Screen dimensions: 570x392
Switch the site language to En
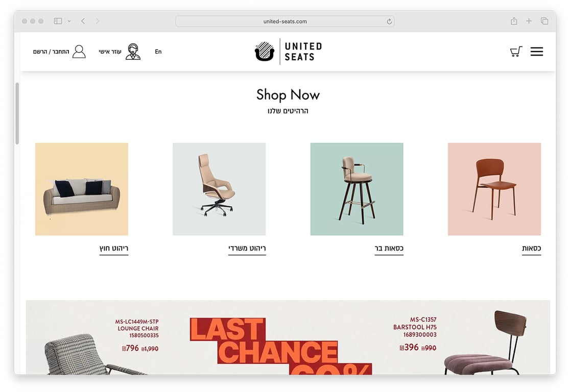158,52
